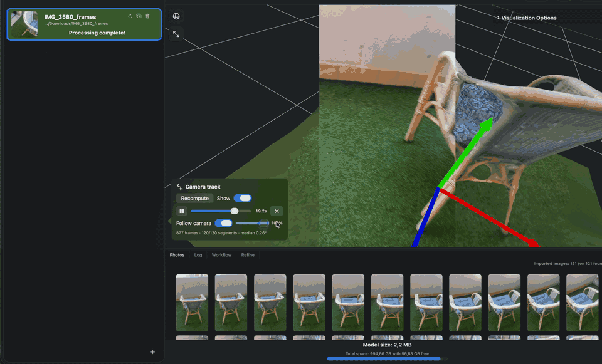Image resolution: width=602 pixels, height=364 pixels.
Task: Expand the Visualization Options panel
Action: [526, 18]
